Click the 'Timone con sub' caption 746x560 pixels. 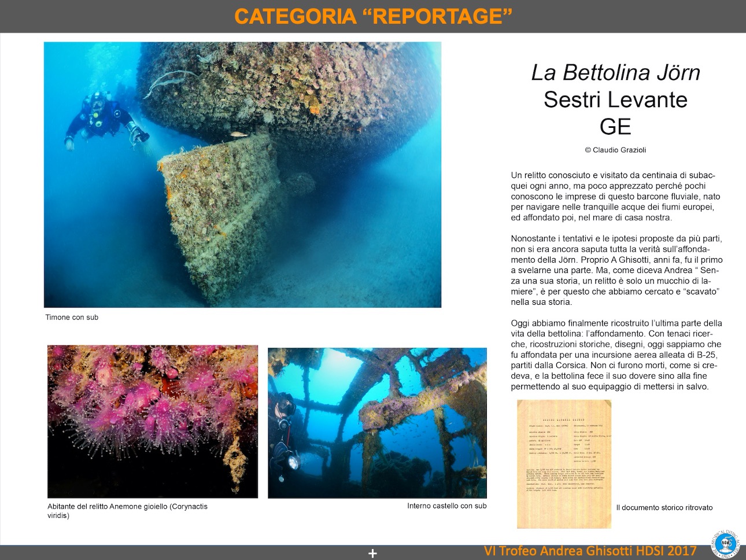[72, 317]
